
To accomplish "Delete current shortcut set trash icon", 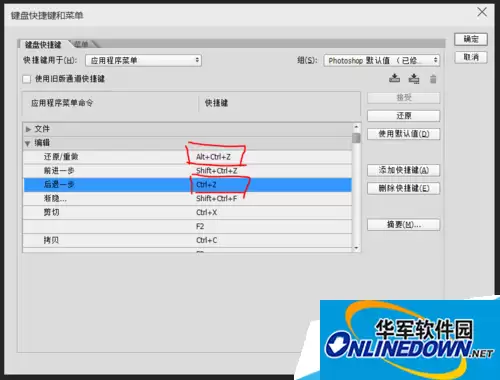I will [x=433, y=79].
